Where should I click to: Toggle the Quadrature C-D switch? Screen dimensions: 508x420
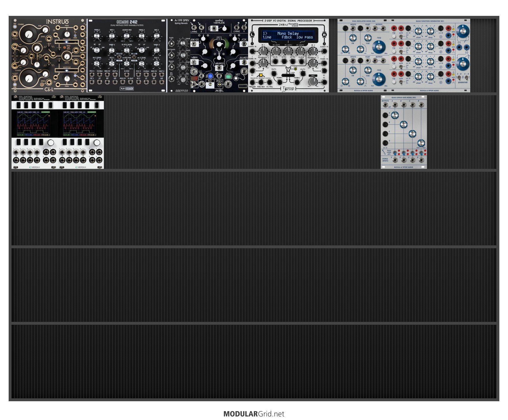pos(467,78)
